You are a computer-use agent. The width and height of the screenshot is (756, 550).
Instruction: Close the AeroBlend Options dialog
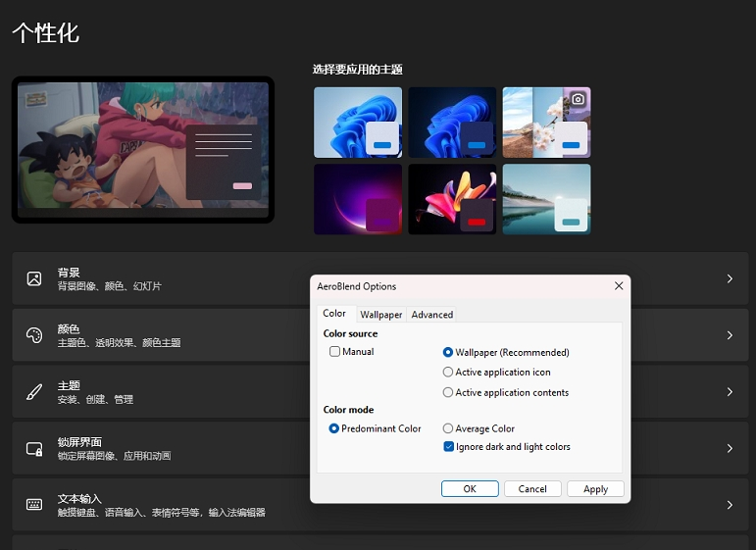point(619,286)
